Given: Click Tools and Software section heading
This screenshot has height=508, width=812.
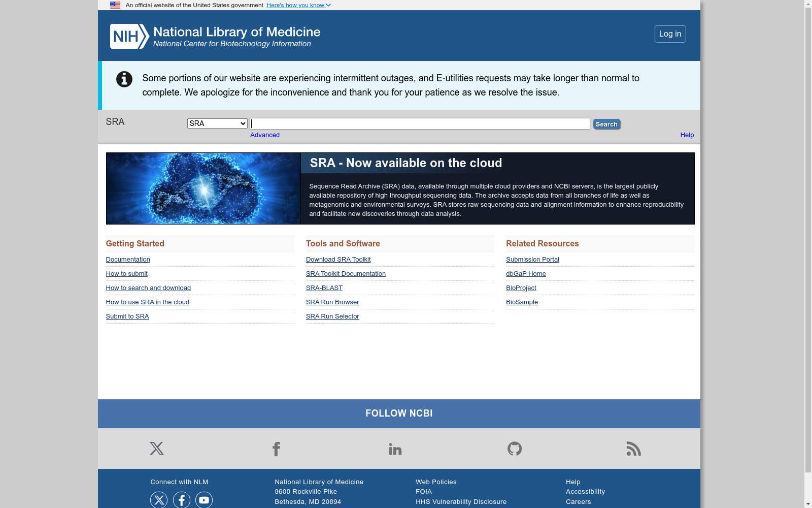Looking at the screenshot, I should (343, 244).
